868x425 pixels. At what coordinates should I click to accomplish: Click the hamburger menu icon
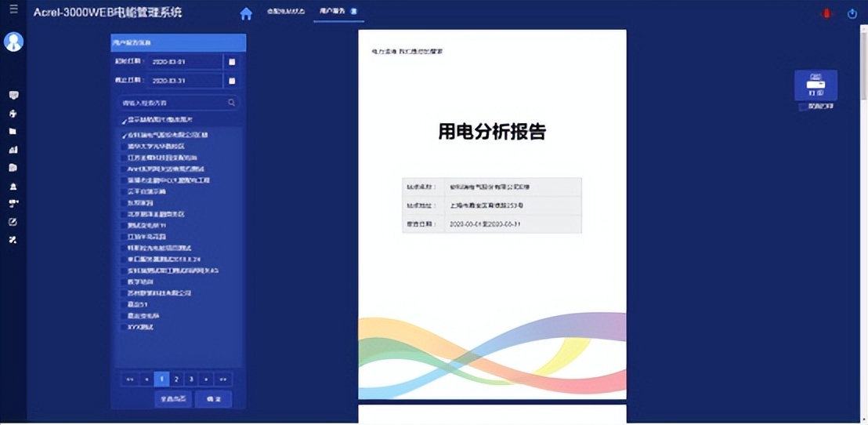13,9
